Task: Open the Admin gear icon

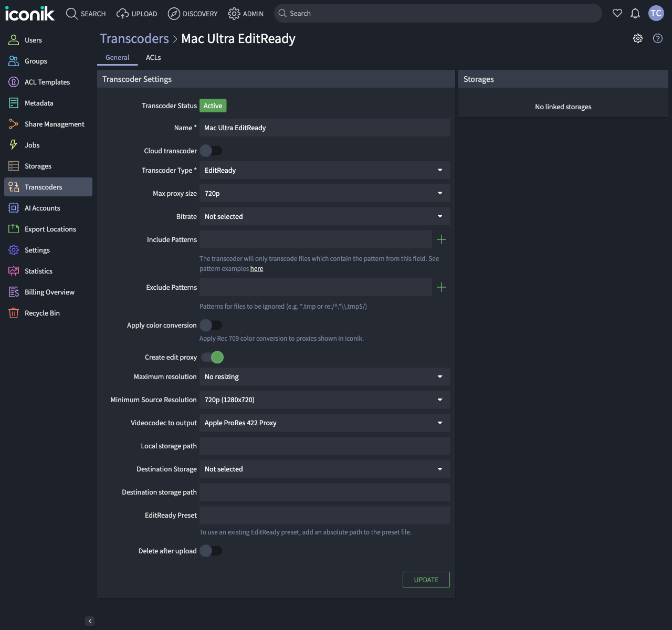Action: [x=234, y=14]
